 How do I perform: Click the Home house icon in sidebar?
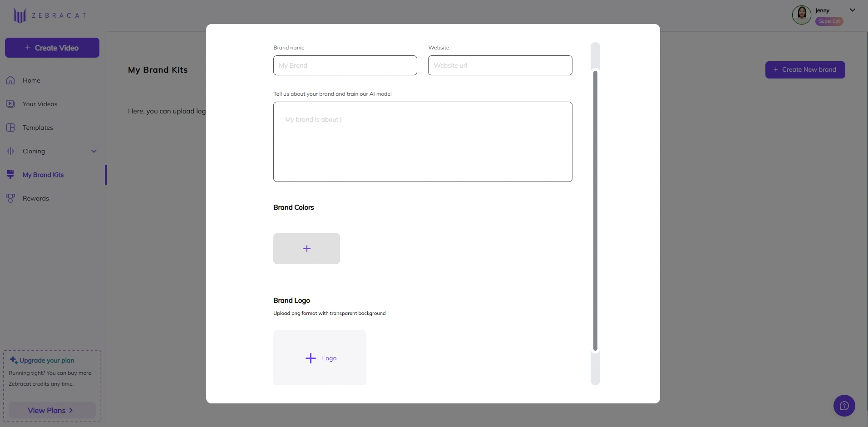(x=10, y=80)
